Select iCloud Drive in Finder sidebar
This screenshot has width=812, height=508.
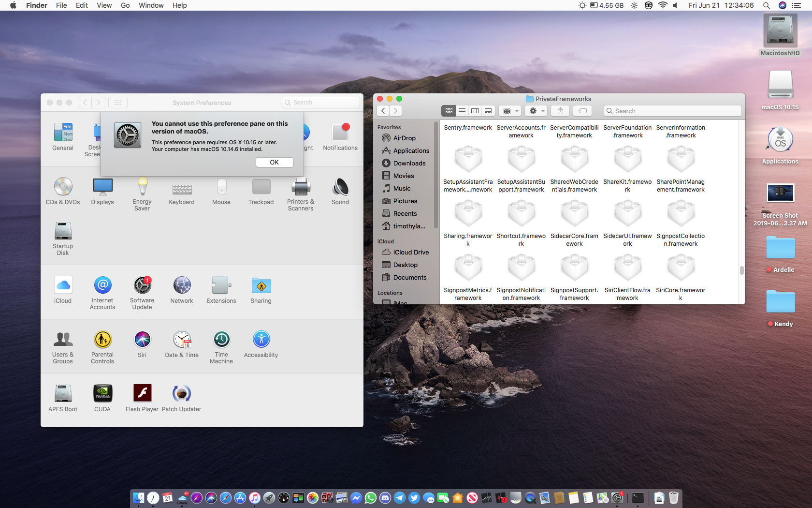pyautogui.click(x=406, y=252)
